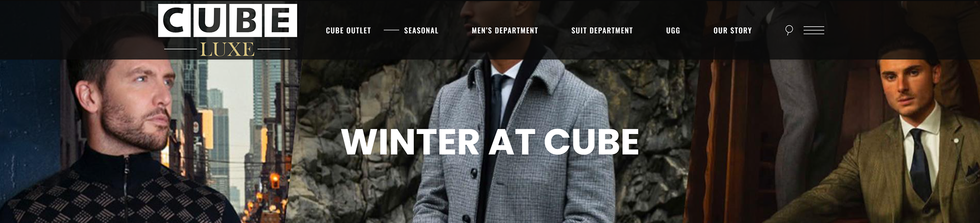Click the Winter at Cube headline
The image size is (980, 223).
490,142
